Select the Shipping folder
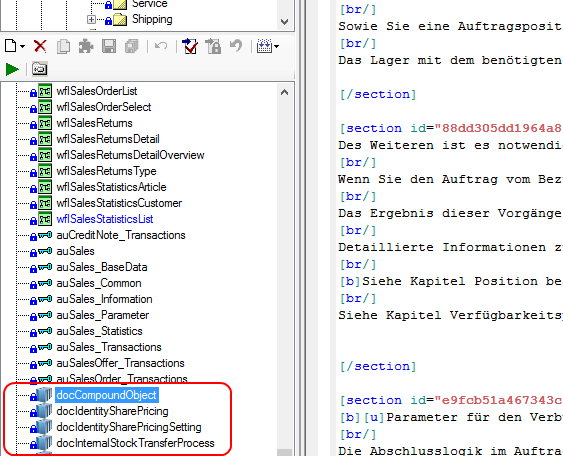The image size is (563, 456). coord(152,19)
